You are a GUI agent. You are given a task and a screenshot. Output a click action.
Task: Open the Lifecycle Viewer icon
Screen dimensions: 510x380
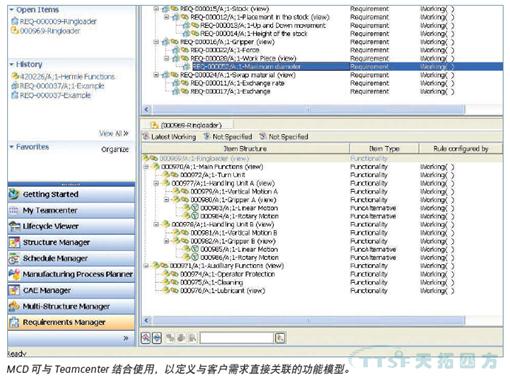click(14, 226)
